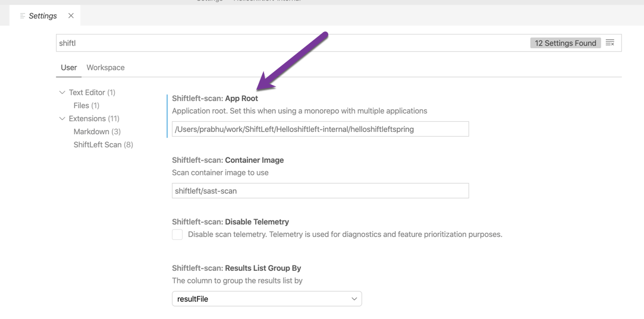644x319 pixels.
Task: Click the Application root description text
Action: 300,111
